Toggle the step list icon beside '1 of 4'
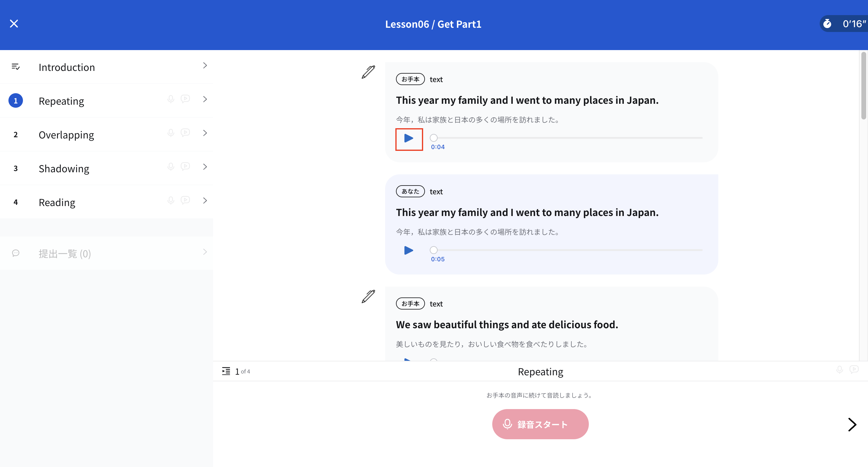Viewport: 868px width, 467px height. point(226,371)
